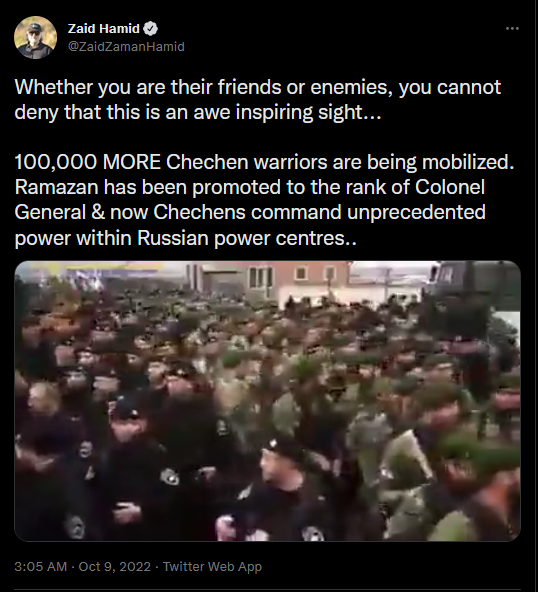
Task: Click the brick building in the video
Action: (274, 280)
